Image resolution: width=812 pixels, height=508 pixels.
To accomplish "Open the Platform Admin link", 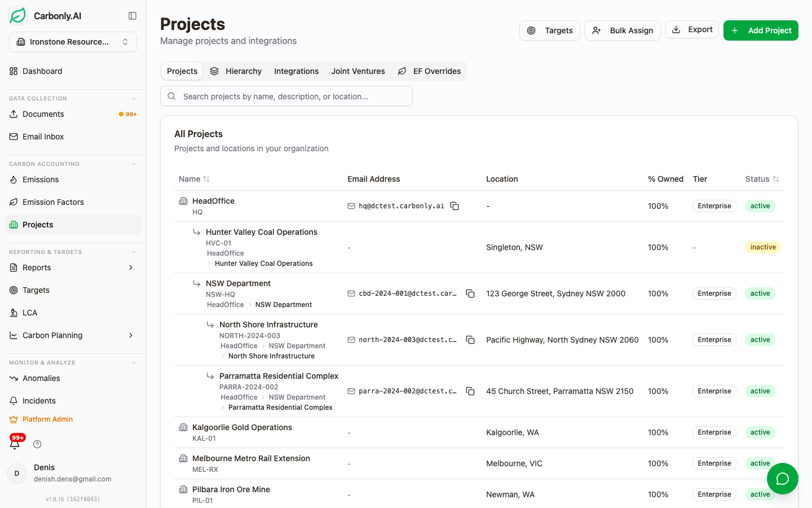I will (41, 419).
